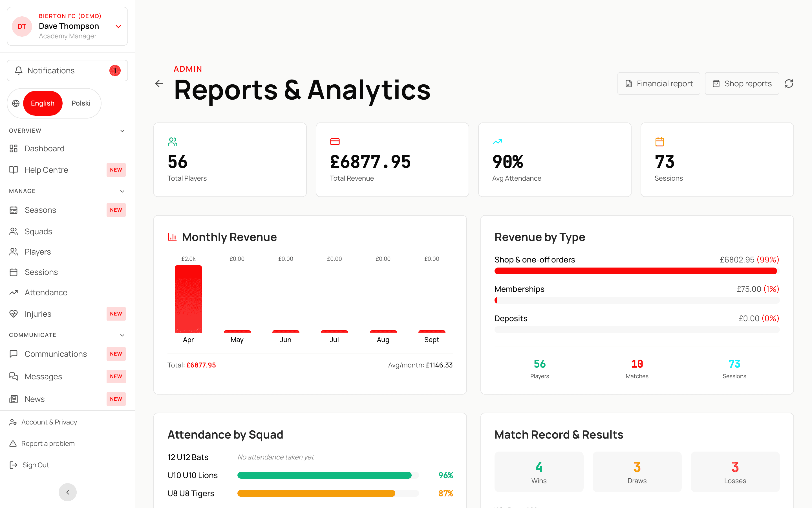
Task: Open Shop reports
Action: pyautogui.click(x=742, y=84)
